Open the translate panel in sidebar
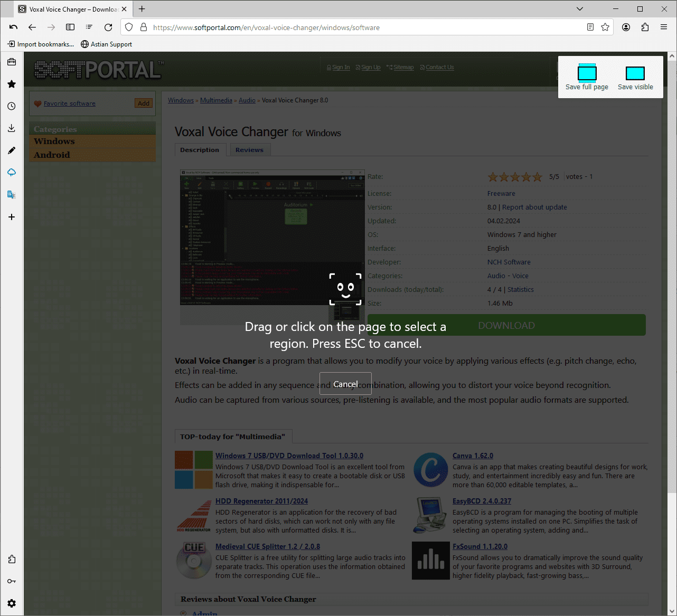677x616 pixels. point(12,195)
